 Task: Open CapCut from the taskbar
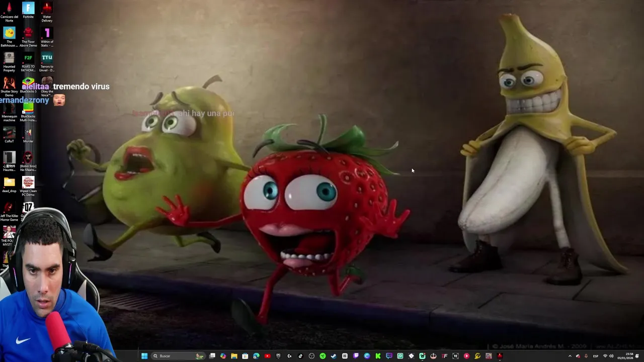[x=345, y=356]
